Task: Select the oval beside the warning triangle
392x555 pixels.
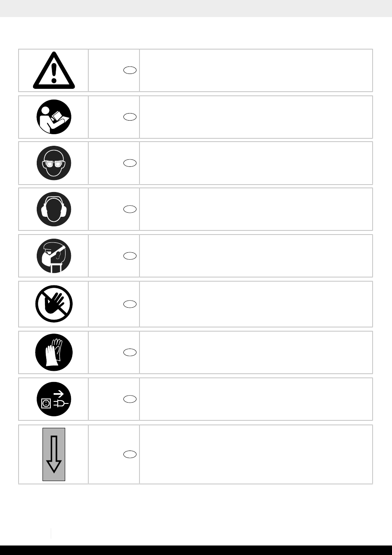Action: (x=130, y=71)
